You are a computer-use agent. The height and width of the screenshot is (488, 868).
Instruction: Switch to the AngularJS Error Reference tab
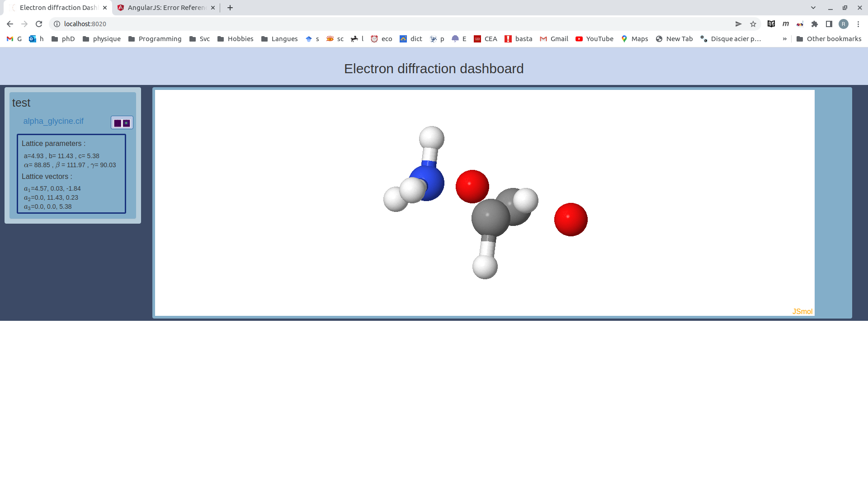166,8
